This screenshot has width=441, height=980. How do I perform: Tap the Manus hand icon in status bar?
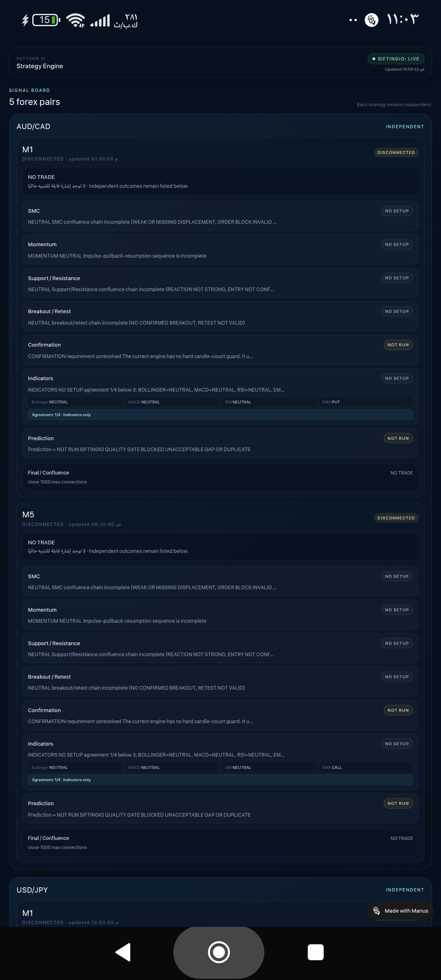click(371, 20)
